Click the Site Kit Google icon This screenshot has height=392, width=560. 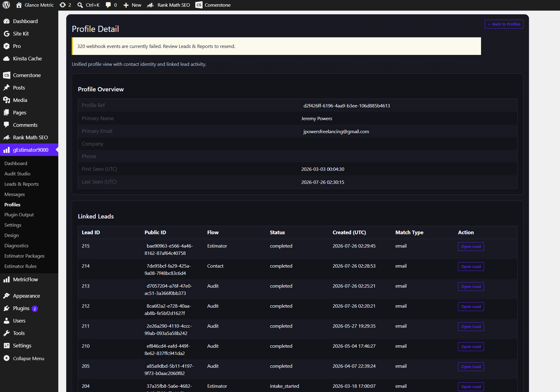[6, 34]
